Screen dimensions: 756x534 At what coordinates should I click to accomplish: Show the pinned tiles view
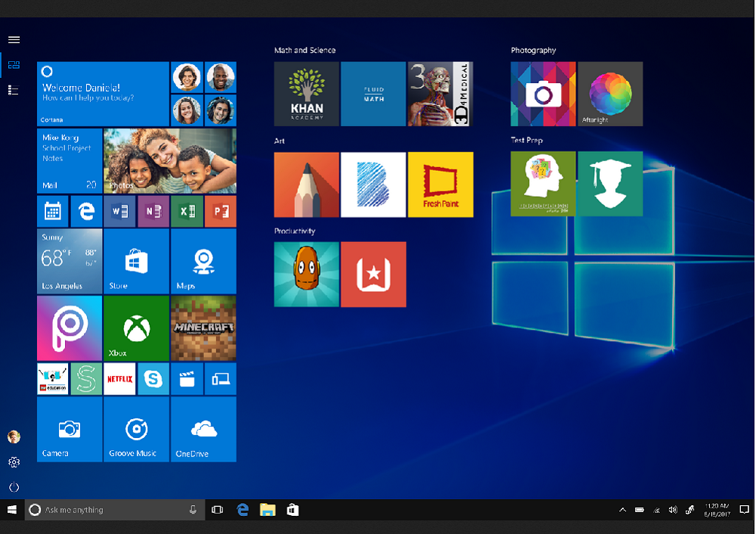click(14, 64)
